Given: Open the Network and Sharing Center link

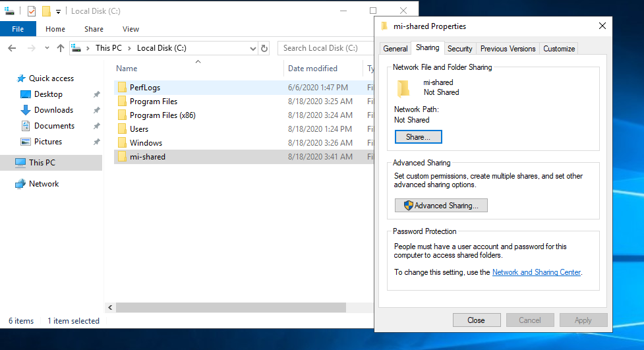Looking at the screenshot, I should [x=537, y=272].
